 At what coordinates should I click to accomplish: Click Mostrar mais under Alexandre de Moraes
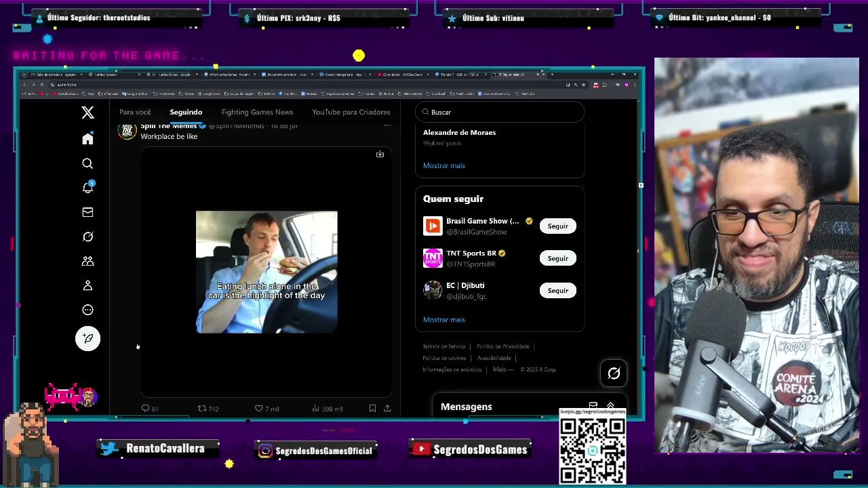point(444,165)
